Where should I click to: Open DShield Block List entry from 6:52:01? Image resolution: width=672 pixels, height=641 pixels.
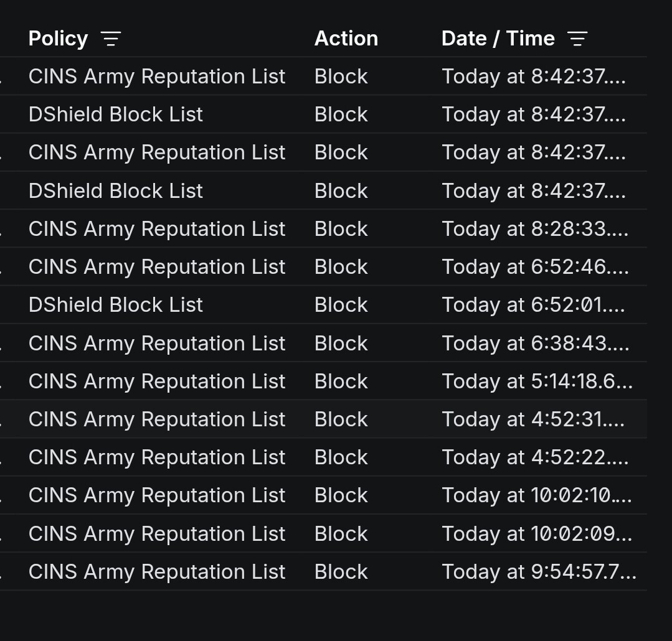pyautogui.click(x=116, y=305)
